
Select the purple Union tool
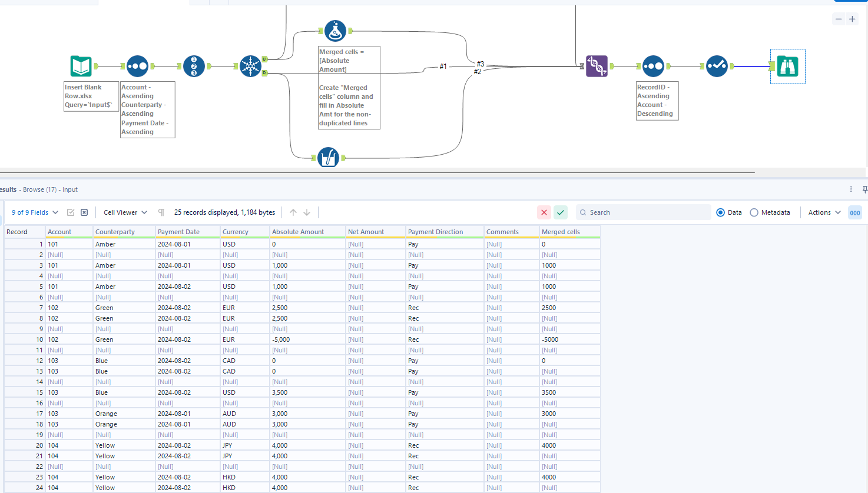tap(597, 66)
